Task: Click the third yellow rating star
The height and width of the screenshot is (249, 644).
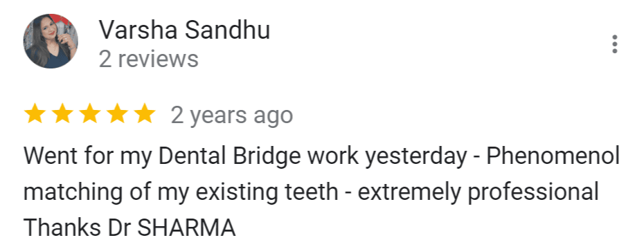Action: (90, 114)
